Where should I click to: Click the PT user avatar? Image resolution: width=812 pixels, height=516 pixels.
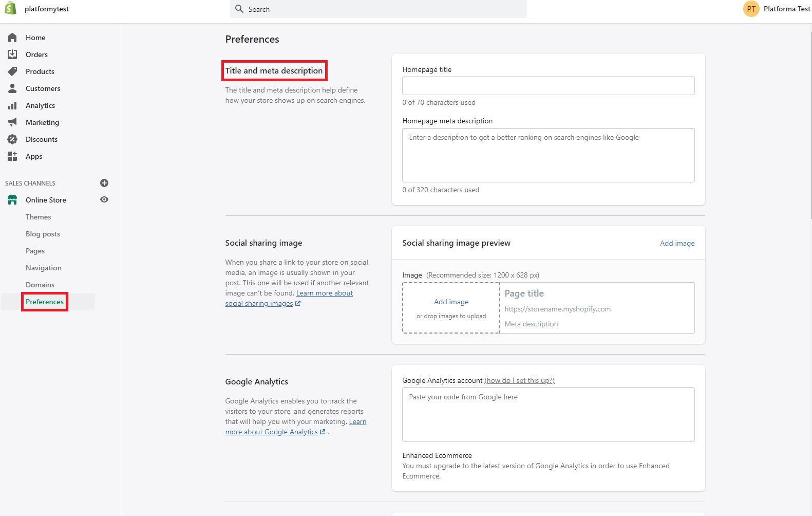751,9
